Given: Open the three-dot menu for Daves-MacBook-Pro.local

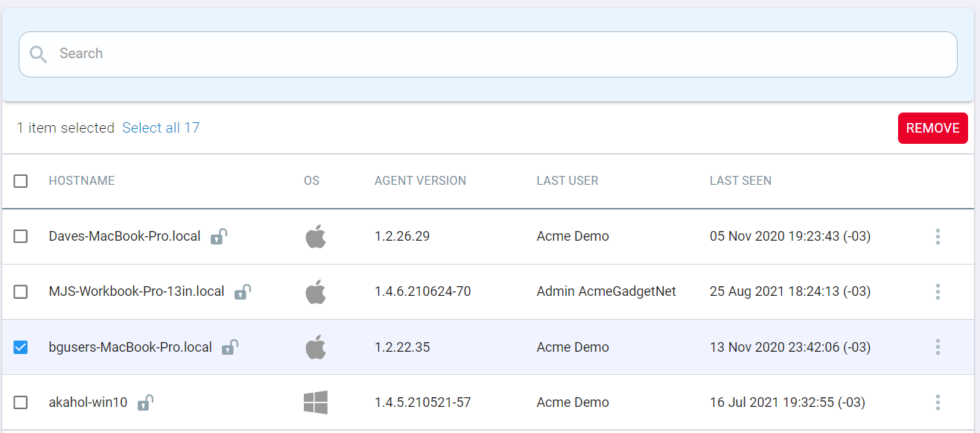Looking at the screenshot, I should (x=938, y=236).
